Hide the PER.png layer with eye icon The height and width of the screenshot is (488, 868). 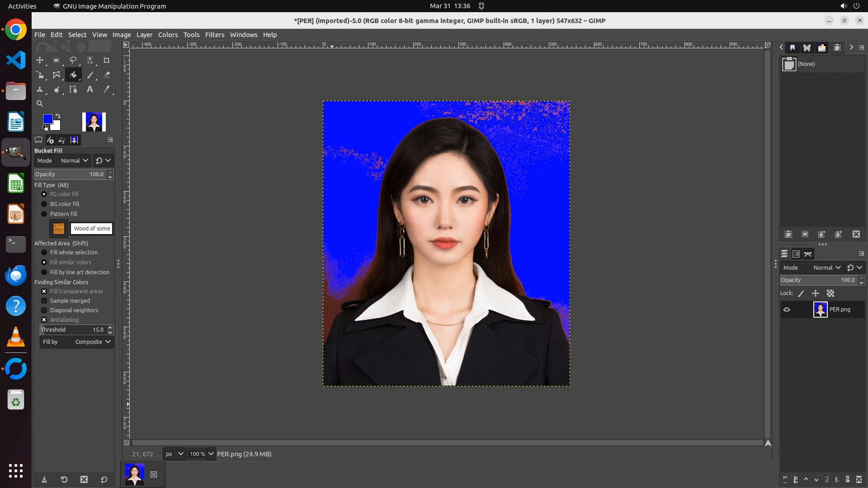787,310
